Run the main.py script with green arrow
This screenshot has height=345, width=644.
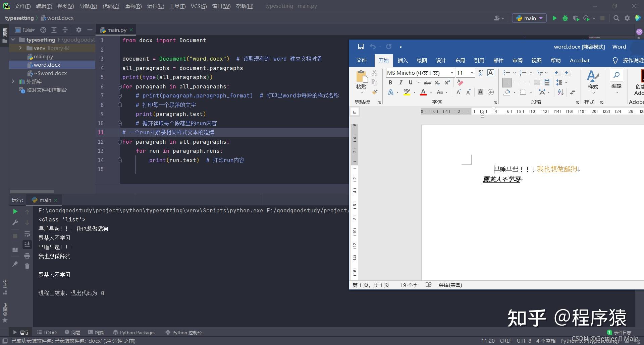point(554,18)
